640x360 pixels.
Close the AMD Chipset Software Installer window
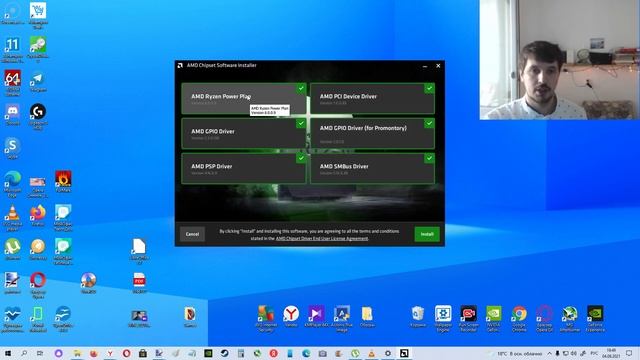pyautogui.click(x=438, y=66)
